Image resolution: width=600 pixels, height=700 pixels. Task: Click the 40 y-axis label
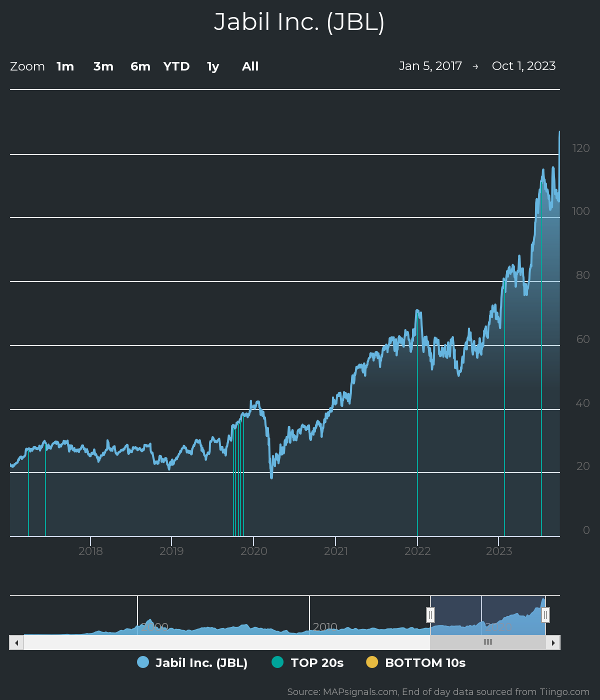pyautogui.click(x=583, y=403)
